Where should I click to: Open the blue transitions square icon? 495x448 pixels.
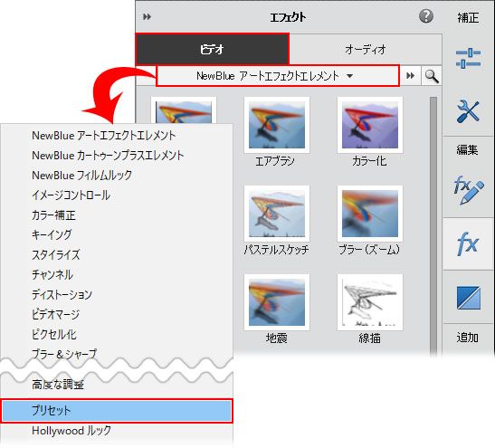(469, 298)
